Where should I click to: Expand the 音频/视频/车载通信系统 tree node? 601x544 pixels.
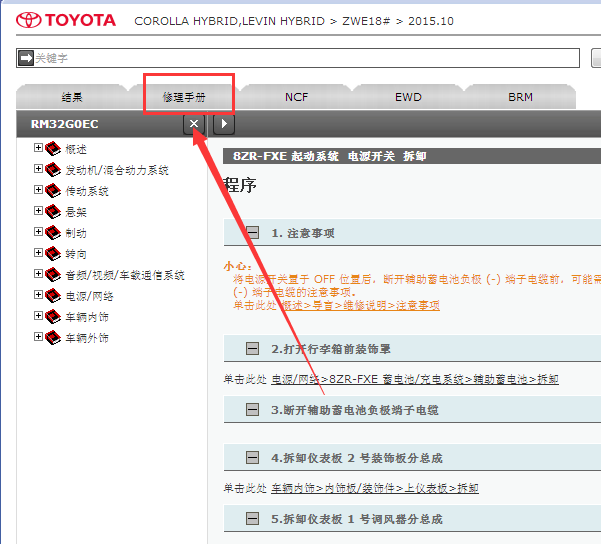[38, 274]
